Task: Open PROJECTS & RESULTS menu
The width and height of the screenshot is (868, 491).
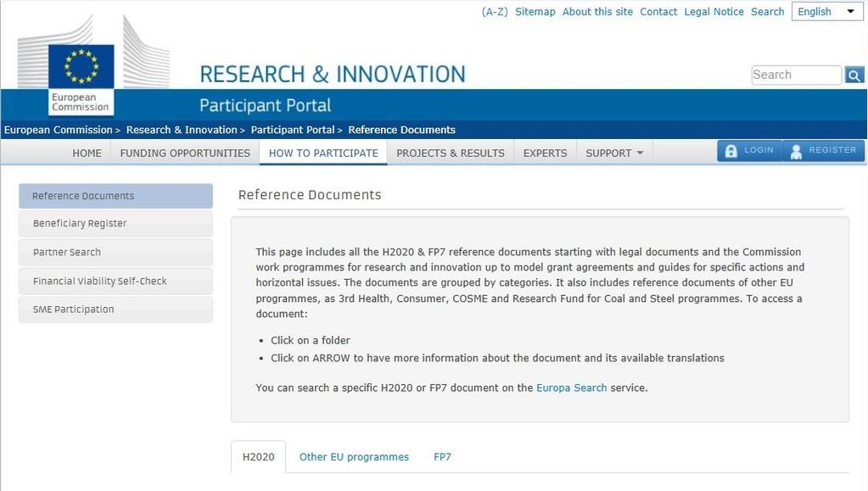Action: coord(451,153)
